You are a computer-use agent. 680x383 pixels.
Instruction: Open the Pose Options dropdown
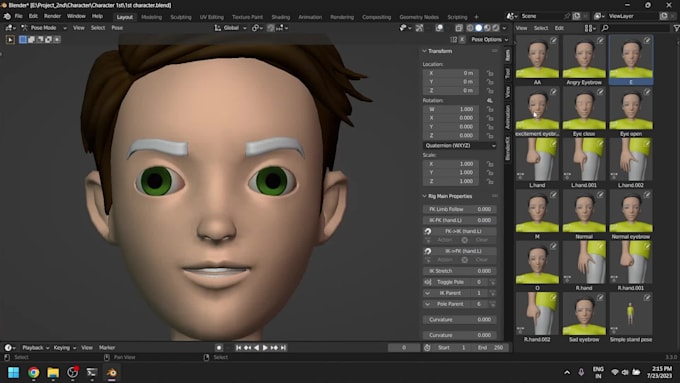click(489, 39)
